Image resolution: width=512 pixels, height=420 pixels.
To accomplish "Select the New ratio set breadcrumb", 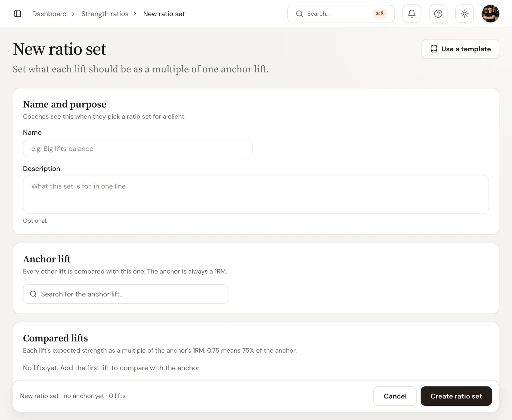I will pyautogui.click(x=164, y=14).
